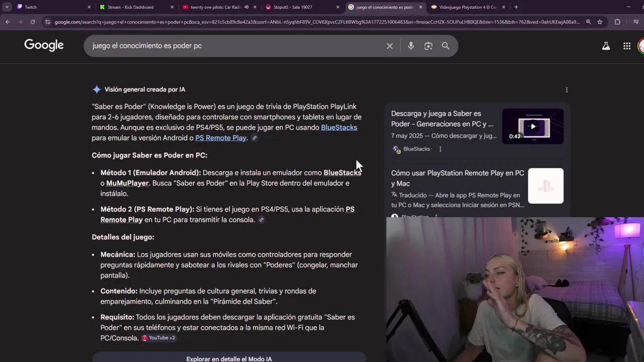Start voice search with microphone
The image size is (644, 362).
pyautogui.click(x=411, y=46)
